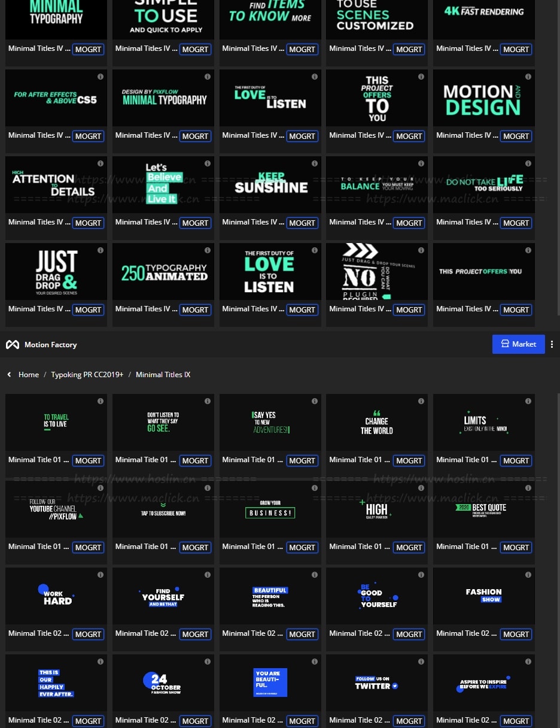Show info for 'Design by Pixflow' title
Screen dimensions: 560x728
tap(208, 77)
